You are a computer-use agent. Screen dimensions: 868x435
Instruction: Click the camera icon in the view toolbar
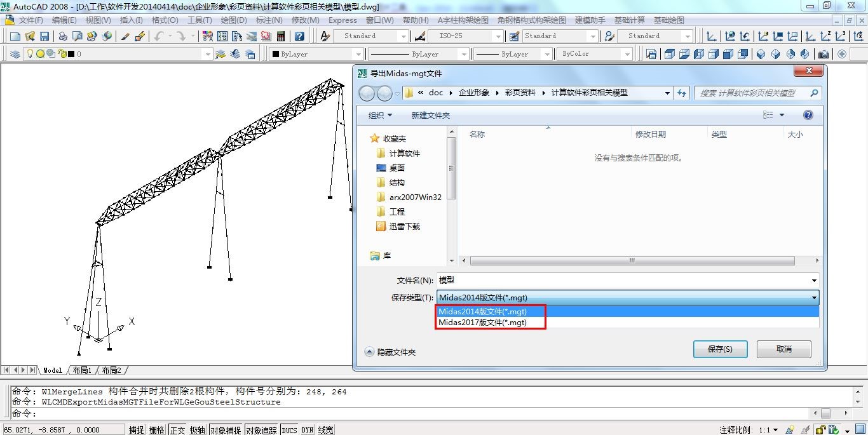click(824, 54)
